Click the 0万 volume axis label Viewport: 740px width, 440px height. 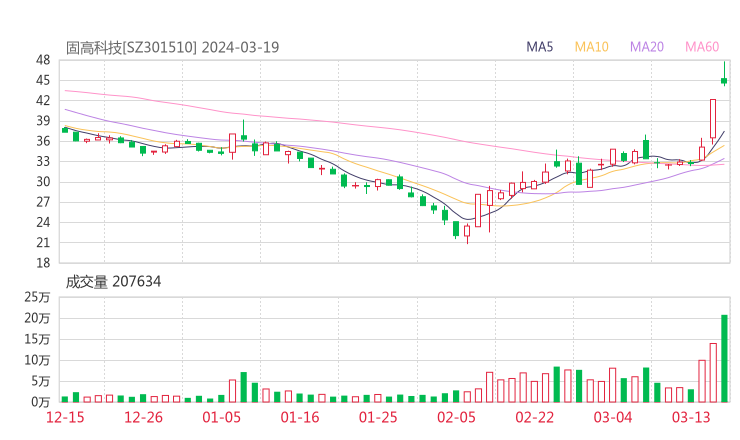click(x=41, y=402)
